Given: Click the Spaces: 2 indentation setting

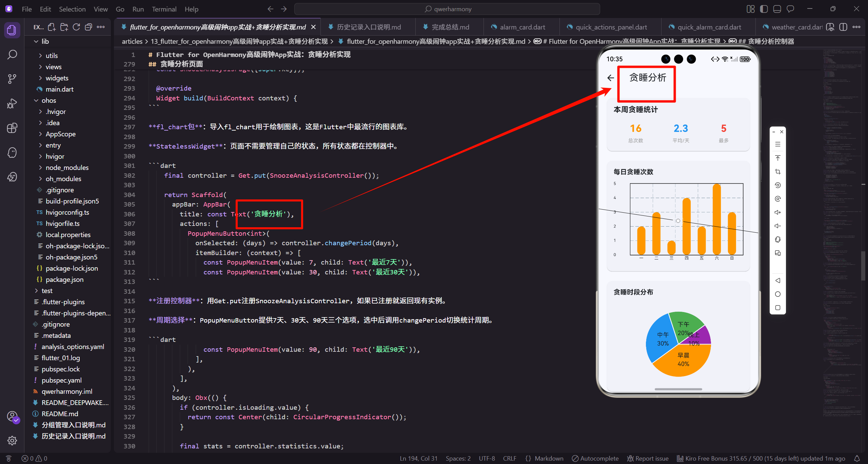Looking at the screenshot, I should [x=458, y=459].
